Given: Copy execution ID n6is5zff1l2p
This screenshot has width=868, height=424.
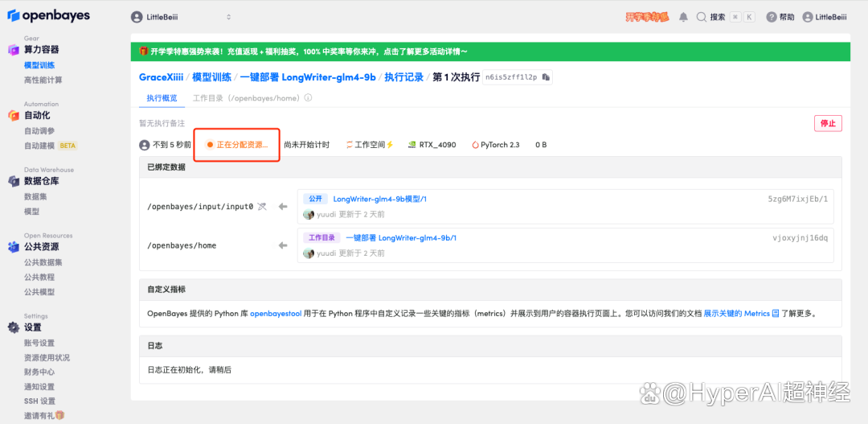Looking at the screenshot, I should tap(546, 77).
